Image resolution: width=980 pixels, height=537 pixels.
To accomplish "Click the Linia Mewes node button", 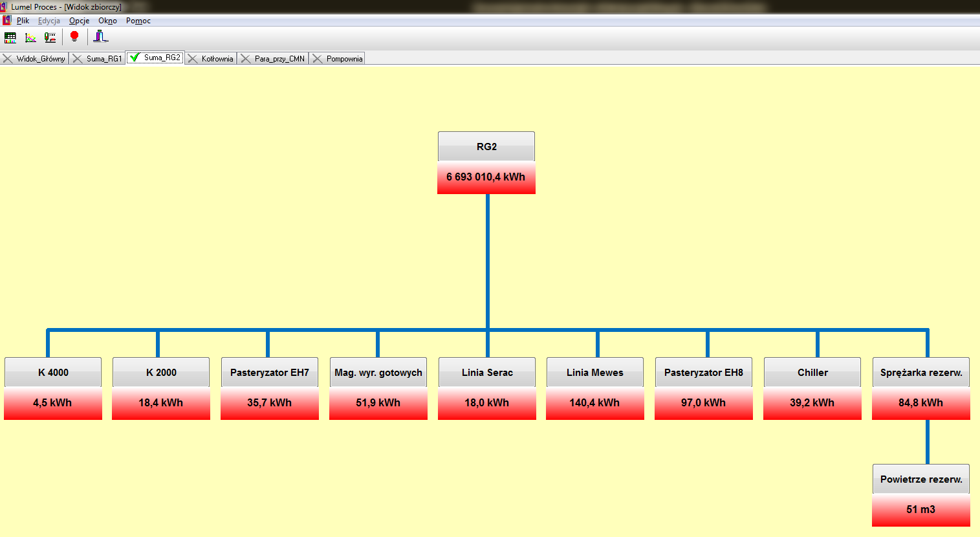I will [x=595, y=373].
